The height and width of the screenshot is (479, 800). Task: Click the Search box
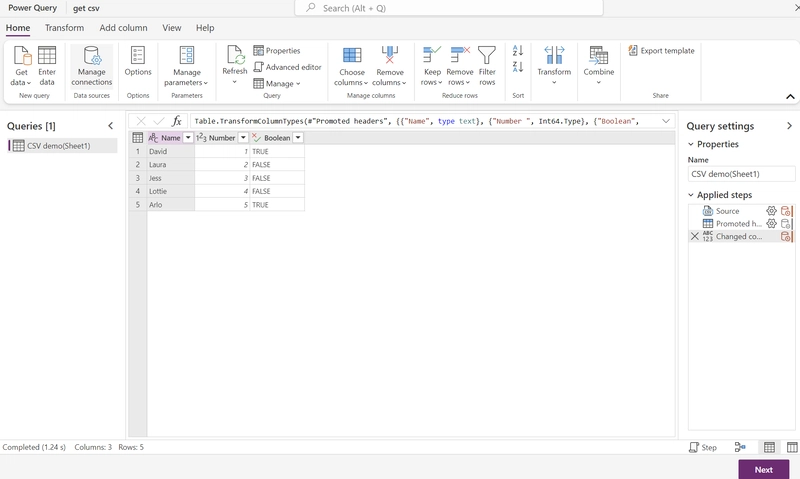449,8
